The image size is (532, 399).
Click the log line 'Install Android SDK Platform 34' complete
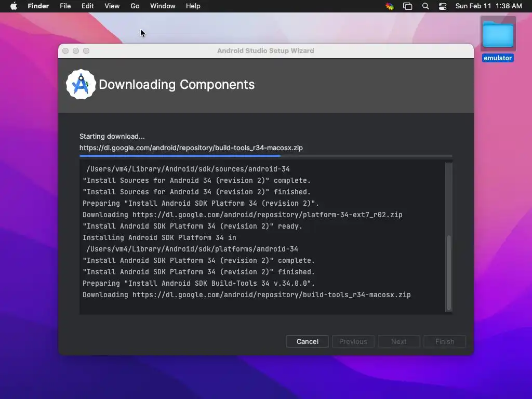click(198, 261)
